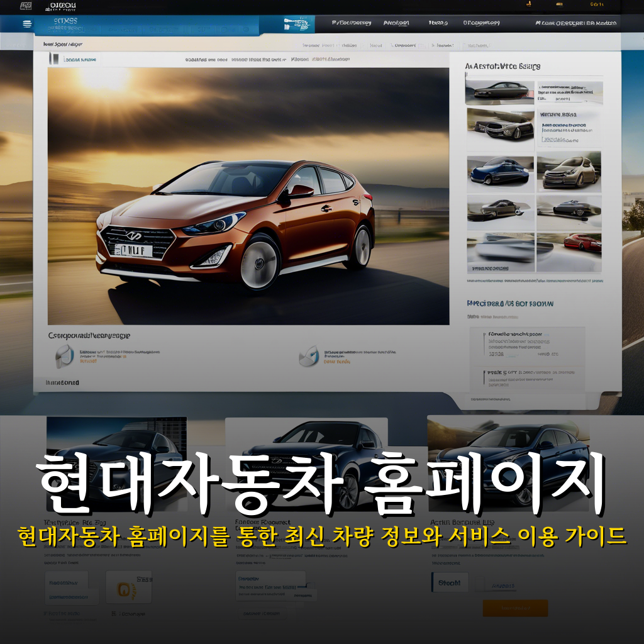Open the middle dark SUV card image
This screenshot has height=644, width=644.
click(x=306, y=464)
